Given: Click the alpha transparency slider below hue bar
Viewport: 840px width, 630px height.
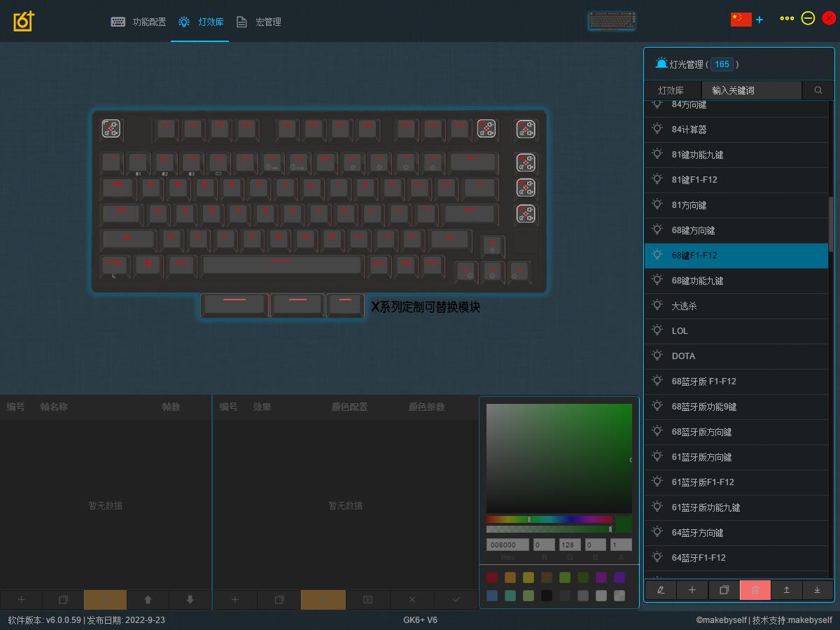Looking at the screenshot, I should [x=549, y=529].
